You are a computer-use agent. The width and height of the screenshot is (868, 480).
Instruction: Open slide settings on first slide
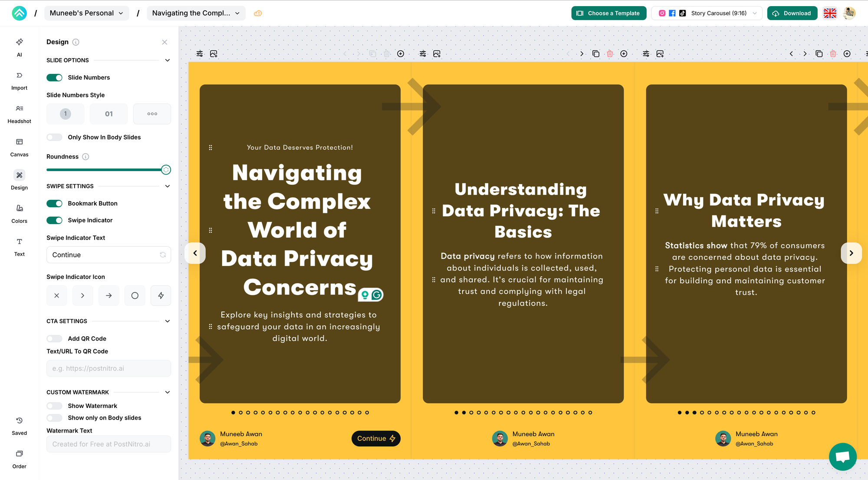[200, 54]
